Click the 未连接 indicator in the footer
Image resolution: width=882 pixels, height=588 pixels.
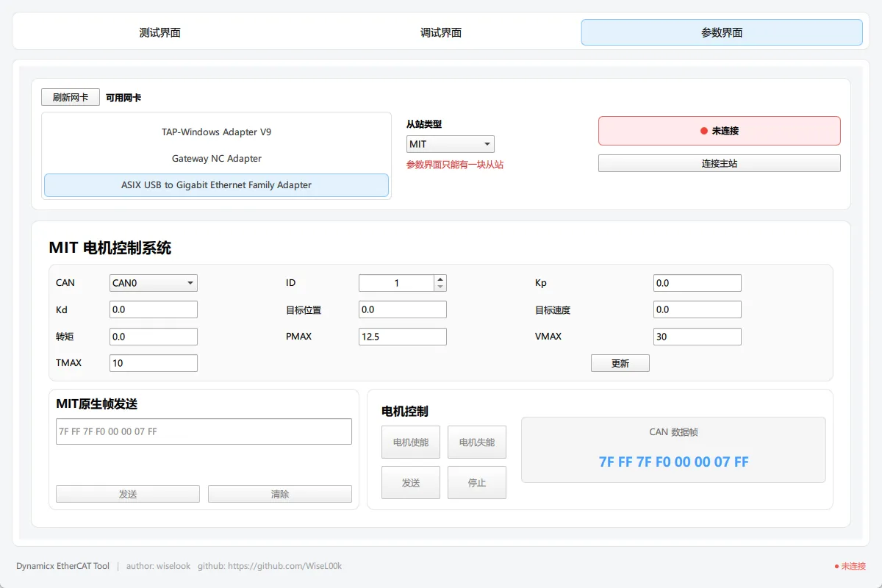(x=850, y=566)
